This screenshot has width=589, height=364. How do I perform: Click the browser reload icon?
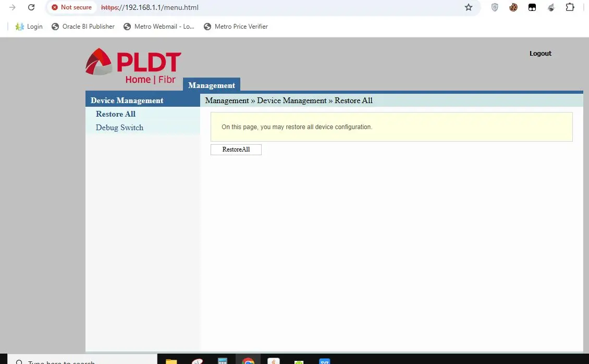(31, 7)
